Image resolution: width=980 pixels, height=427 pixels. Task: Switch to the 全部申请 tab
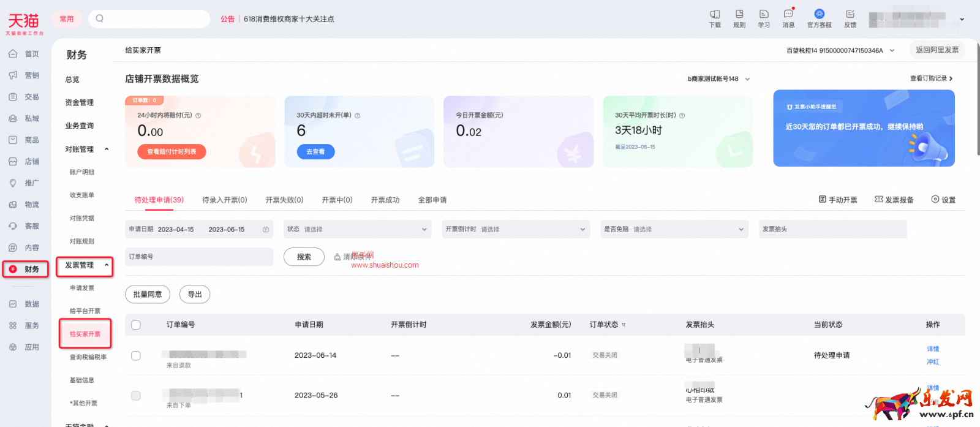(x=432, y=200)
